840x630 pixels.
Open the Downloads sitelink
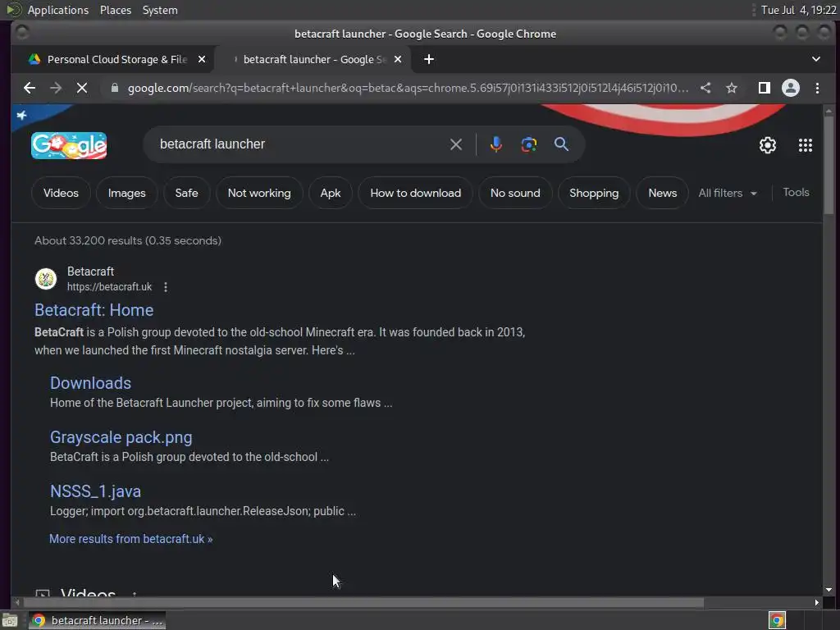90,383
